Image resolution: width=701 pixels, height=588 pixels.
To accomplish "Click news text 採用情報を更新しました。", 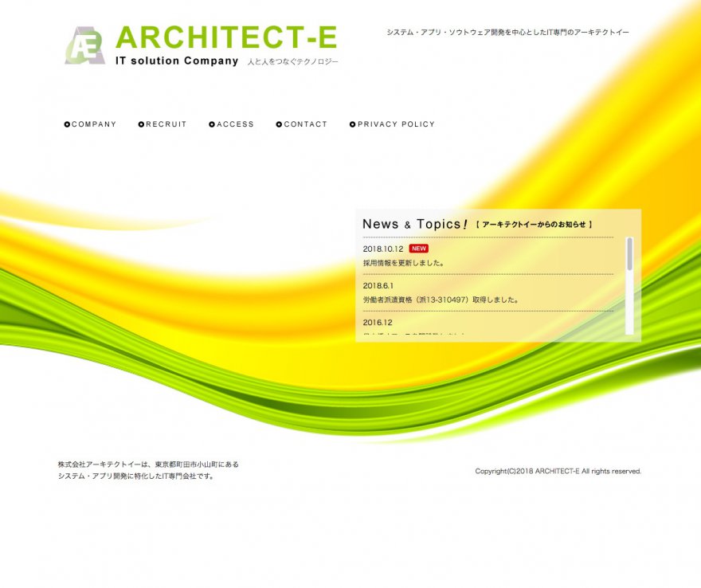I will click(x=404, y=263).
